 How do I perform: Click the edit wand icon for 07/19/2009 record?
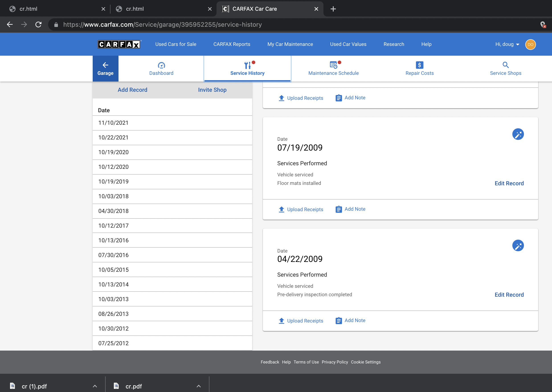point(518,134)
